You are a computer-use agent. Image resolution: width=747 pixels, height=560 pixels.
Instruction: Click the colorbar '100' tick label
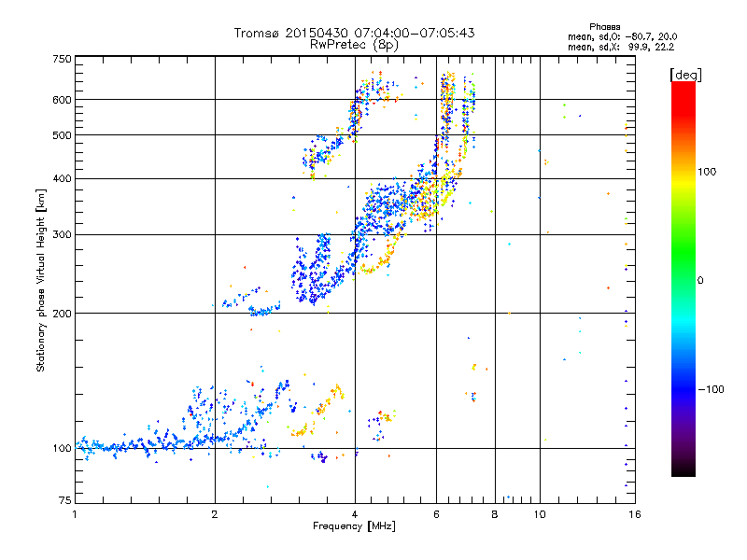[x=707, y=172]
